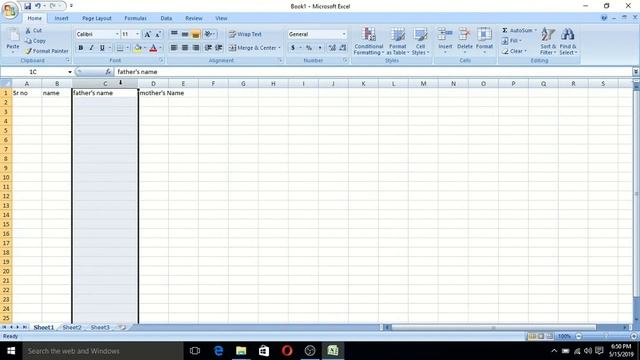Open Cell Styles gallery
The width and height of the screenshot is (640, 360).
pos(420,41)
